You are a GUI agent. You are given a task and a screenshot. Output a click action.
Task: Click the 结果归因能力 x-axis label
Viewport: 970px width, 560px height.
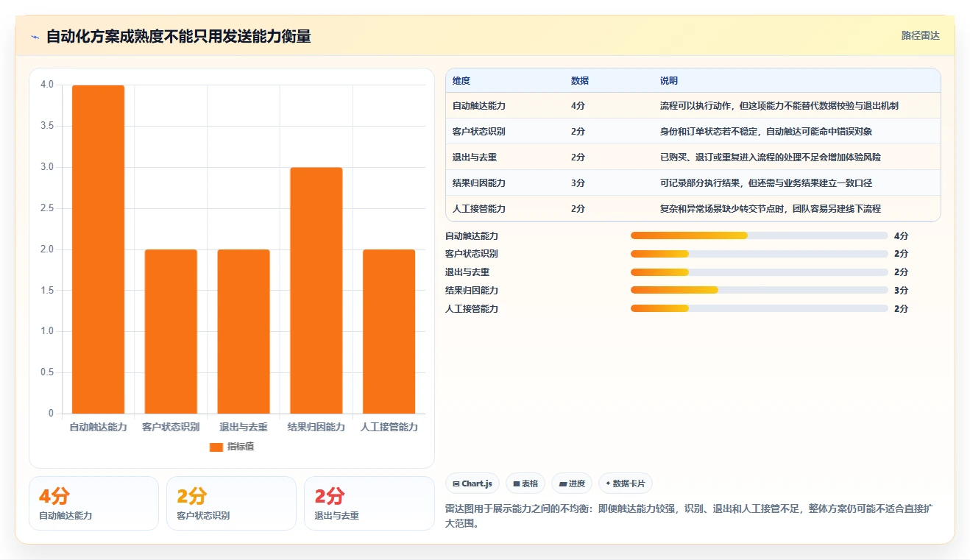316,427
